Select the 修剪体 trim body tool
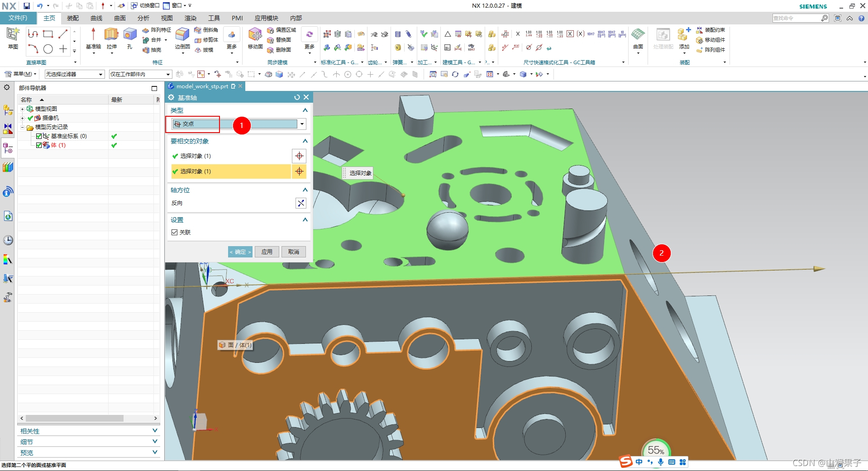868x471 pixels. (206, 40)
